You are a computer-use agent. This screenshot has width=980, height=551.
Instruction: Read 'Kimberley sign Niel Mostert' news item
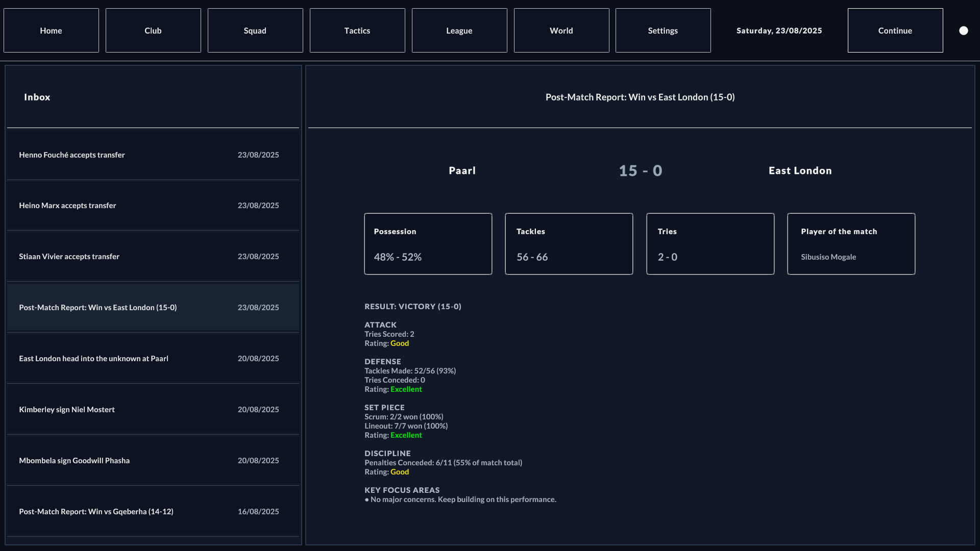coord(153,409)
